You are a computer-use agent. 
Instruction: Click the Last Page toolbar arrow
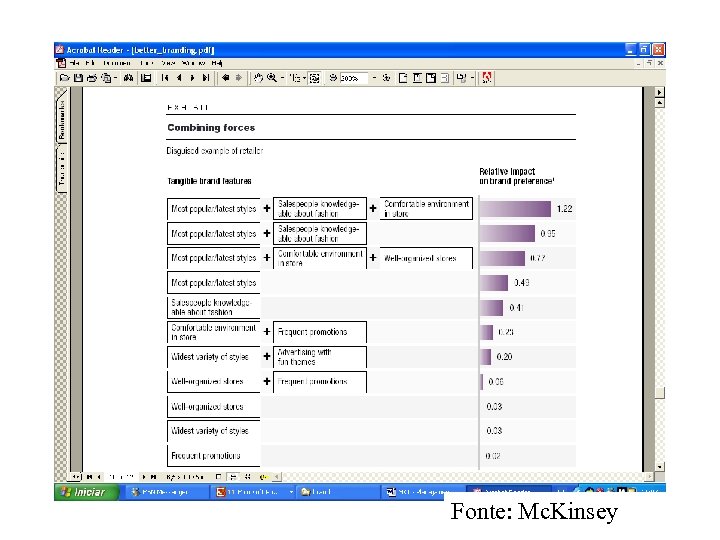206,78
